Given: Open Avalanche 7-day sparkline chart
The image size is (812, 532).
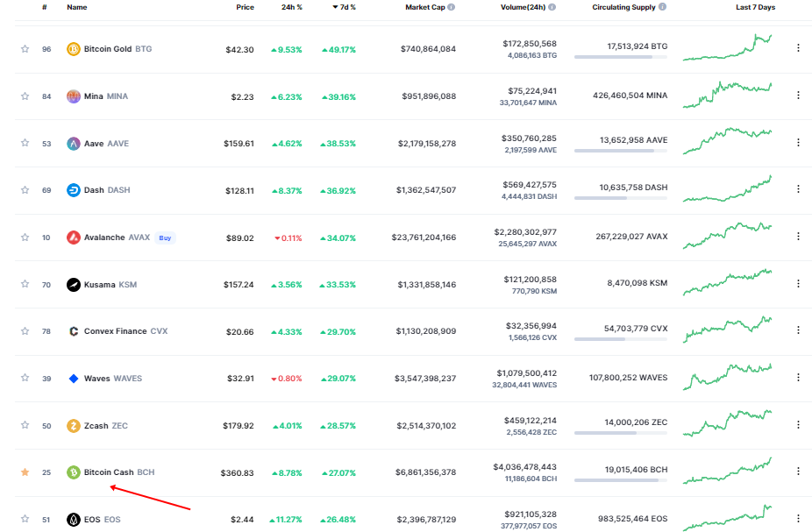Looking at the screenshot, I should [727, 236].
